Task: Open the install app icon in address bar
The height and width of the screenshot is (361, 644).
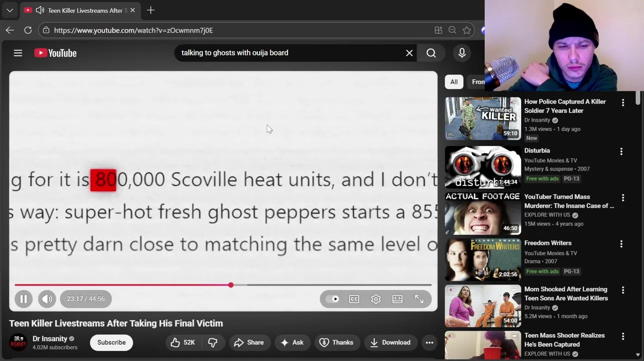Action: 438,30
